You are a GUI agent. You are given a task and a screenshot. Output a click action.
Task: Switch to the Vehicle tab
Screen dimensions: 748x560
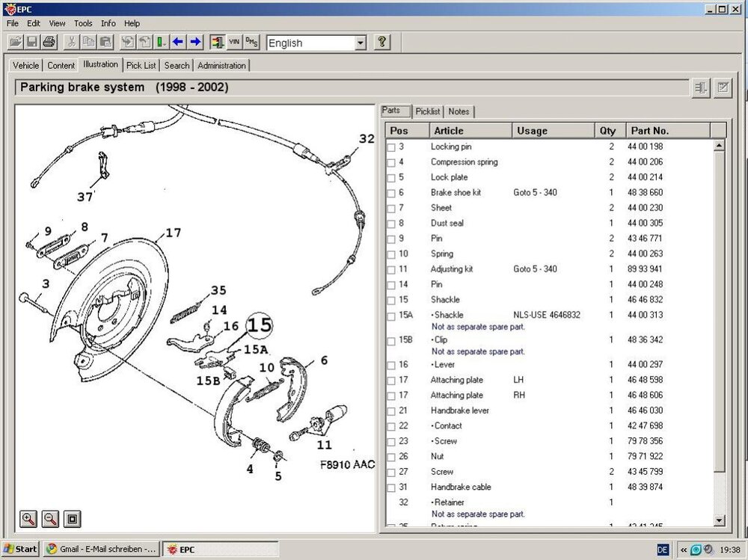[x=25, y=65]
